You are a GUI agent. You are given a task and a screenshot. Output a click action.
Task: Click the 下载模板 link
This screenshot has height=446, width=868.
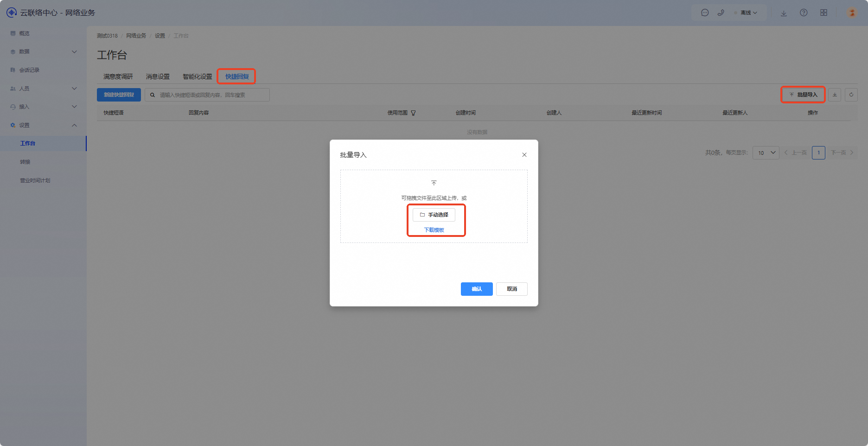(x=434, y=230)
